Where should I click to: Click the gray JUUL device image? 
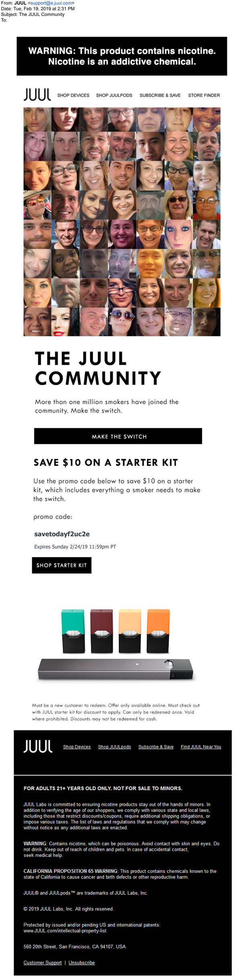point(115,669)
